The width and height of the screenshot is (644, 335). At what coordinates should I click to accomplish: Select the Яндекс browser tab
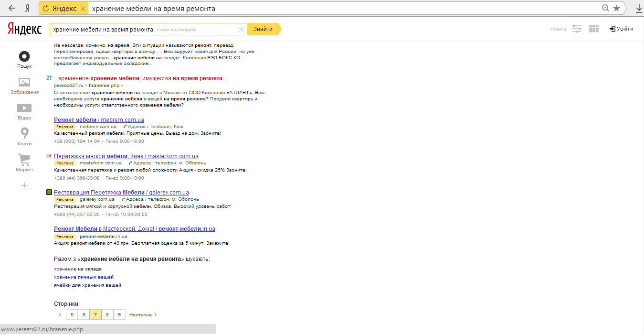pyautogui.click(x=64, y=9)
